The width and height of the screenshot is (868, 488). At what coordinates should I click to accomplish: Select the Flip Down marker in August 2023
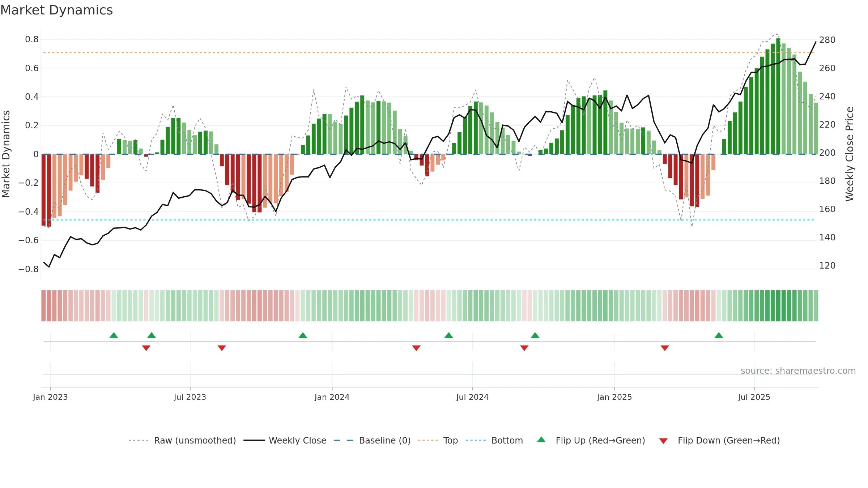point(222,348)
